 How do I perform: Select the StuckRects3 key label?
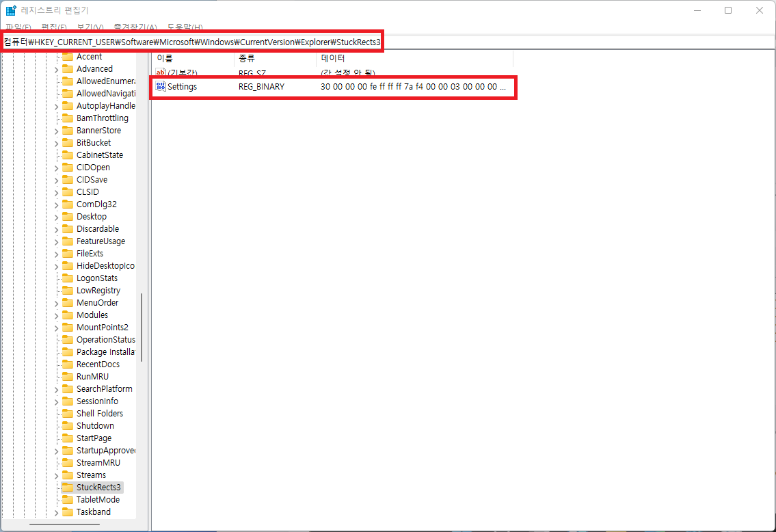[98, 488]
